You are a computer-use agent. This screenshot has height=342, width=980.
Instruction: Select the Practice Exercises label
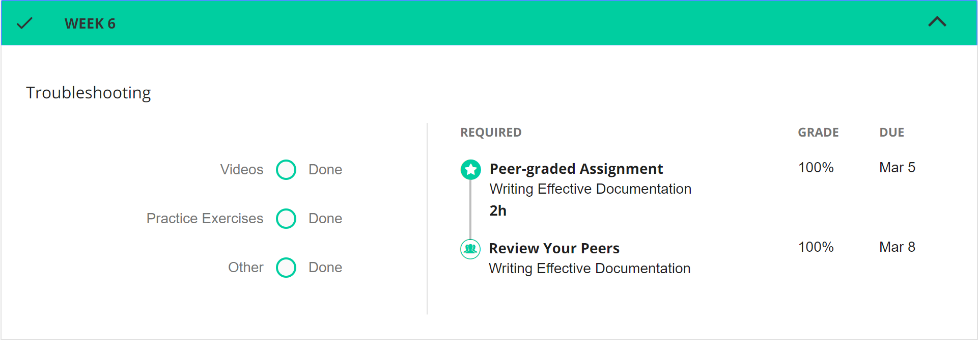click(205, 219)
